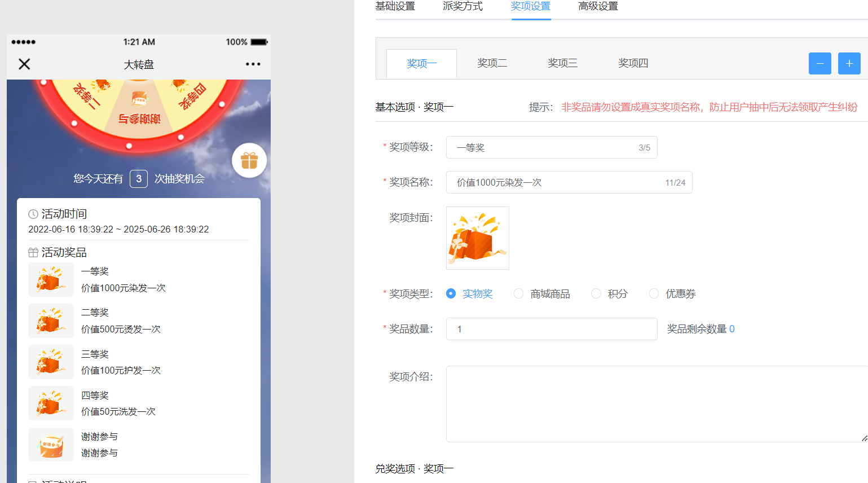
Task: Click the red warning hint text
Action: pos(710,107)
